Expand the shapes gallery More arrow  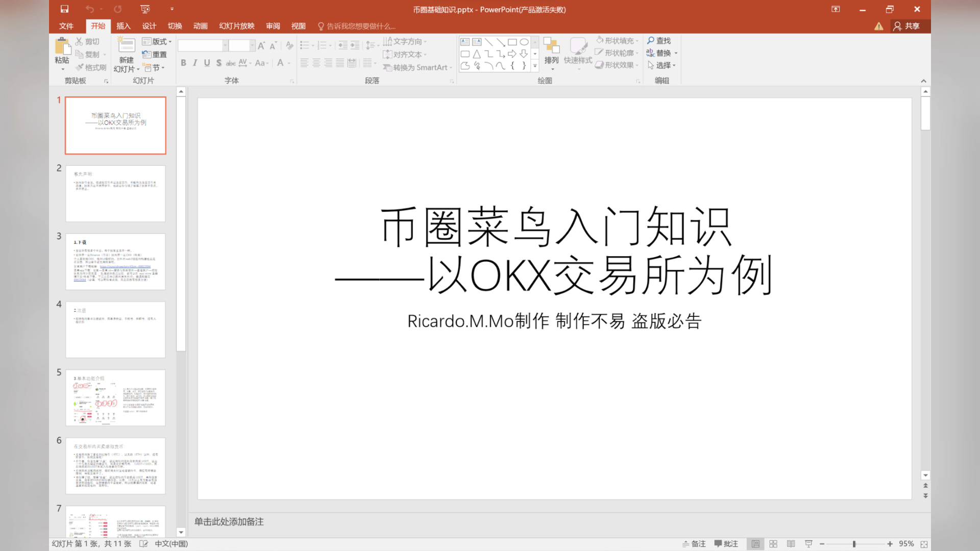point(535,65)
